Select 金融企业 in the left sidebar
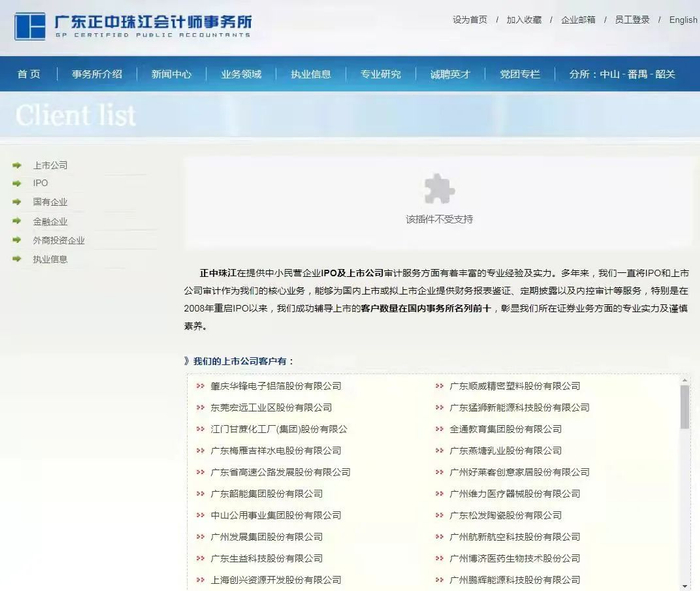The height and width of the screenshot is (591, 700). tap(50, 221)
